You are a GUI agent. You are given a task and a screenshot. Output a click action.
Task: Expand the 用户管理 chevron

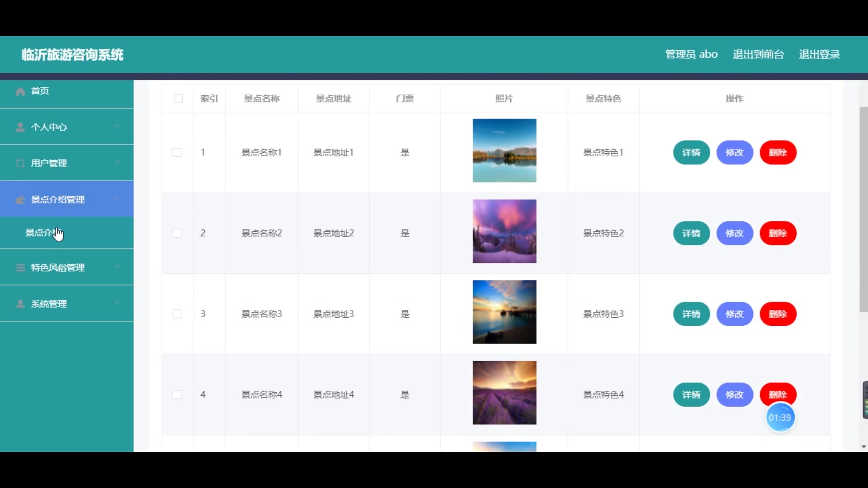point(117,162)
